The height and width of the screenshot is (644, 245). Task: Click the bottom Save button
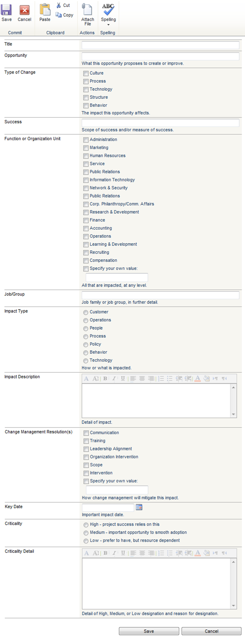pyautogui.click(x=149, y=631)
